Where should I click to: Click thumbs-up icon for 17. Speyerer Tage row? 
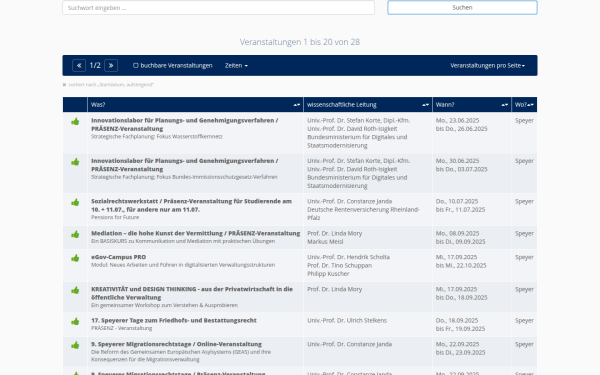point(75,322)
